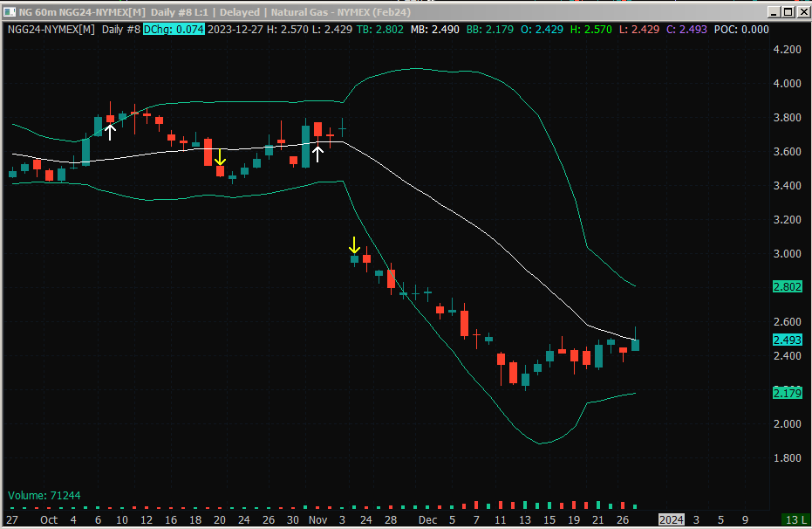This screenshot has width=812, height=529.
Task: Click the 1.800 price axis label
Action: coord(787,458)
